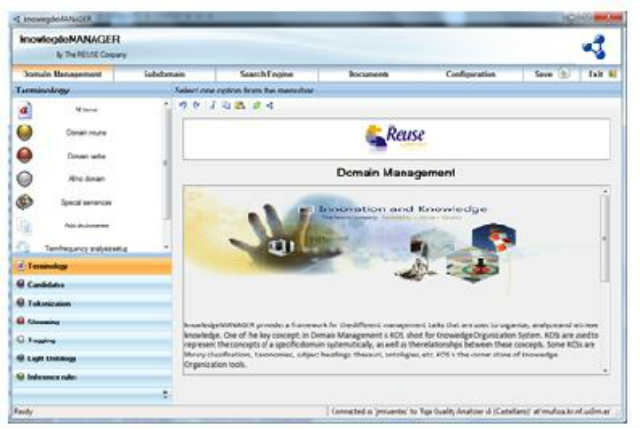
Task: Click Terminology list scrollbar down arrow
Action: pos(166,247)
